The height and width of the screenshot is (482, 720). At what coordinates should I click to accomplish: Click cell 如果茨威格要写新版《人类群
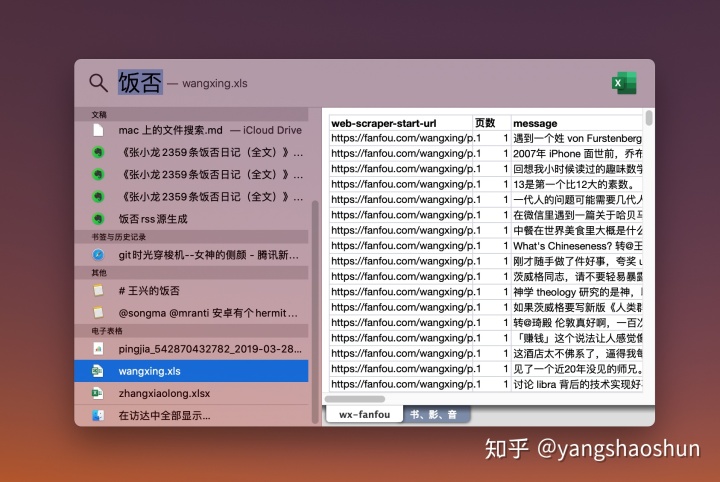[x=577, y=307]
